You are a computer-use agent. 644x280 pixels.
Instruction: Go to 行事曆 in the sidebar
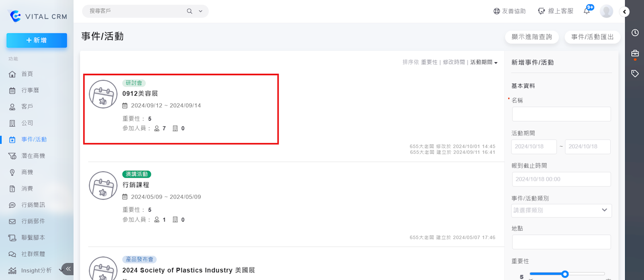[x=30, y=90]
